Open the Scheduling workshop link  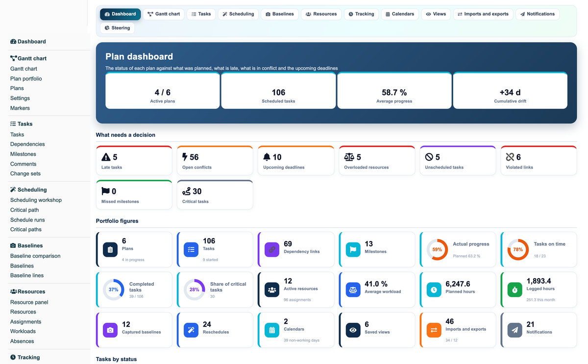pos(36,200)
